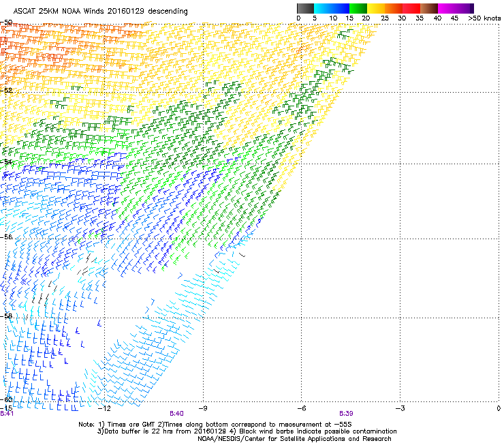
Task: Click the gray 0-5 knots legend swatch
Action: click(x=305, y=8)
